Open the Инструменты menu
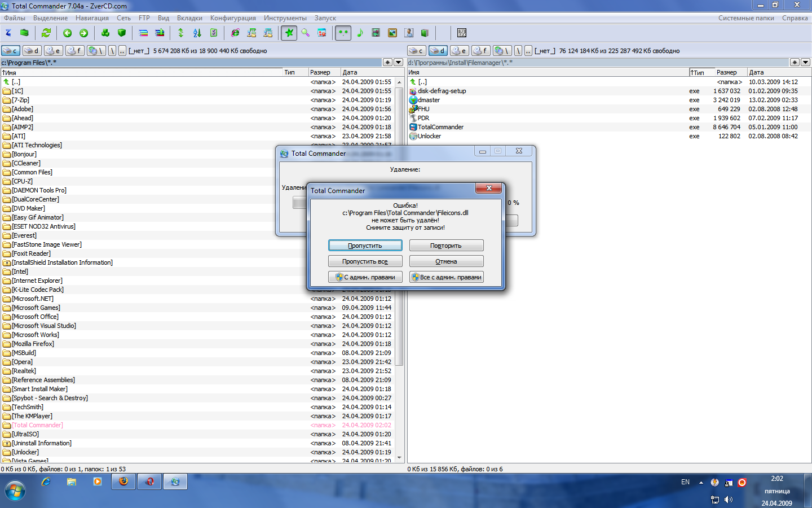The image size is (812, 508). pos(285,18)
